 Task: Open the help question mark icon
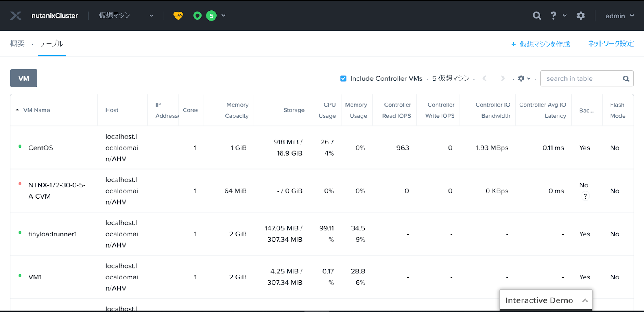tap(553, 16)
